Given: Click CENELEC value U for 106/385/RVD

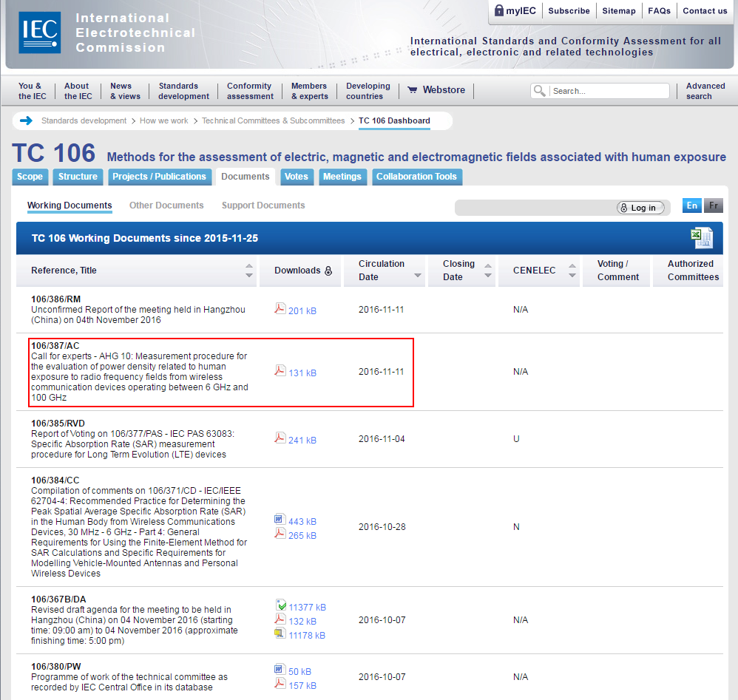Looking at the screenshot, I should click(516, 439).
